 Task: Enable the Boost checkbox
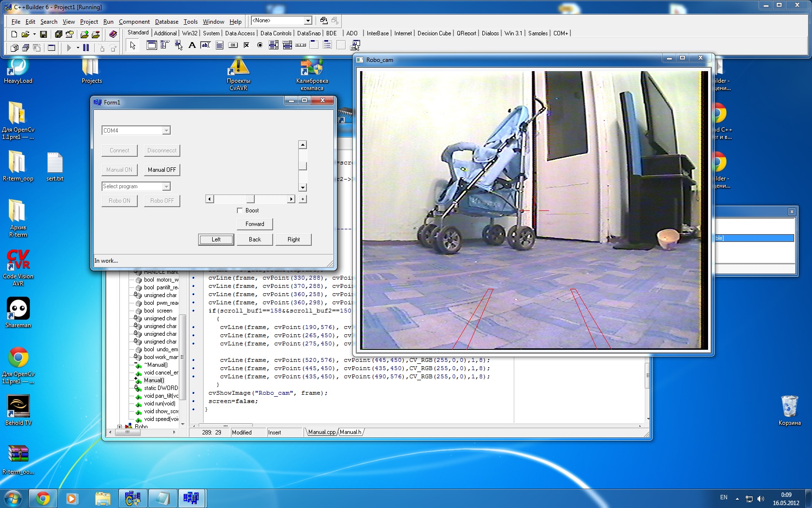pos(240,210)
